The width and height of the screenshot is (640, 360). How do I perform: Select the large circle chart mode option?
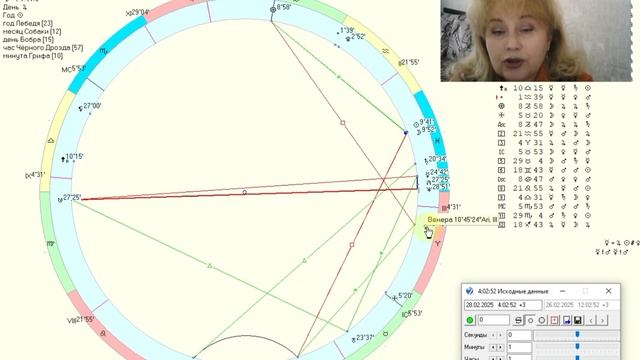542,320
